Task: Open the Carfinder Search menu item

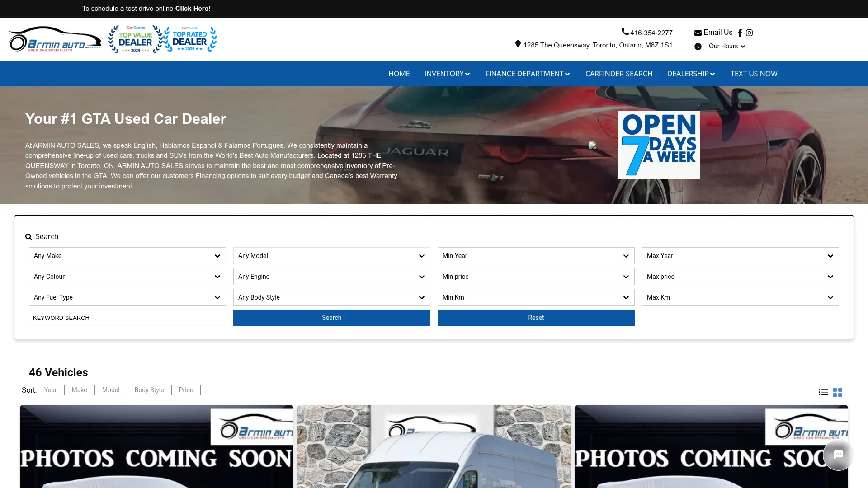Action: click(x=619, y=74)
